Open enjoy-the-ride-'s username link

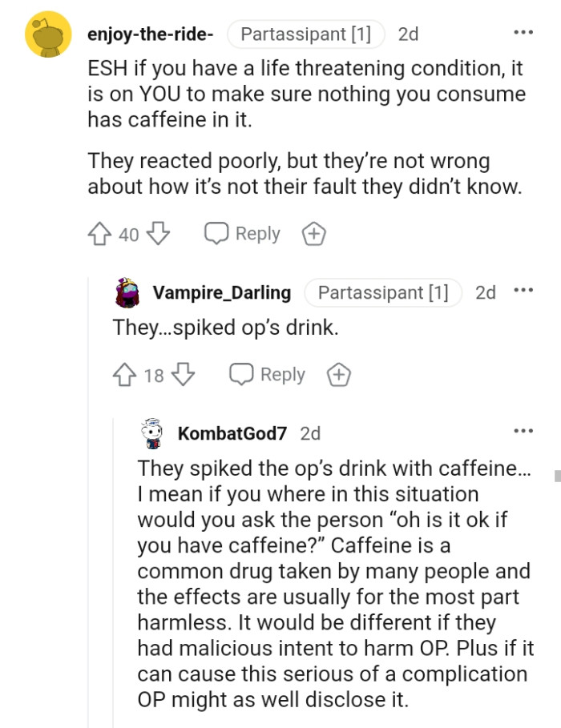[x=149, y=34]
